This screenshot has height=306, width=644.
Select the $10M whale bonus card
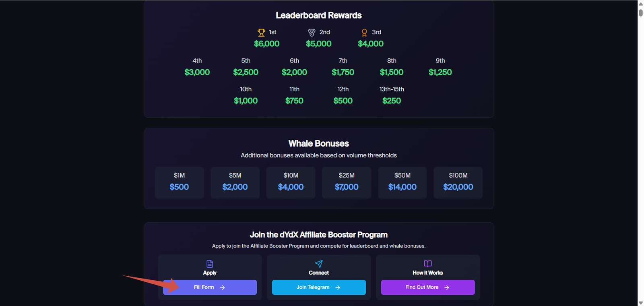pyautogui.click(x=291, y=182)
